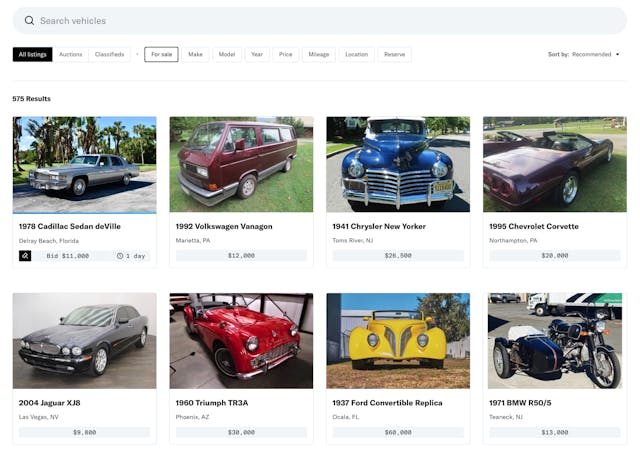Open Sort by Recommended dropdown
Screen dimensions: 640x453
[584, 54]
